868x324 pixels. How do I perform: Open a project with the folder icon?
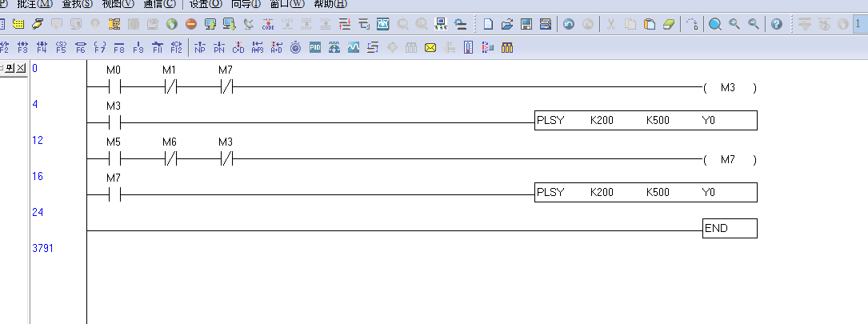[507, 24]
